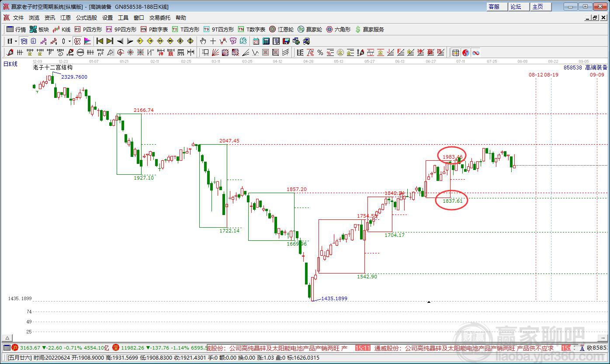610x364 pixels.
Task: Expand the bottom-left triangle panel toggle
Action: point(7,338)
